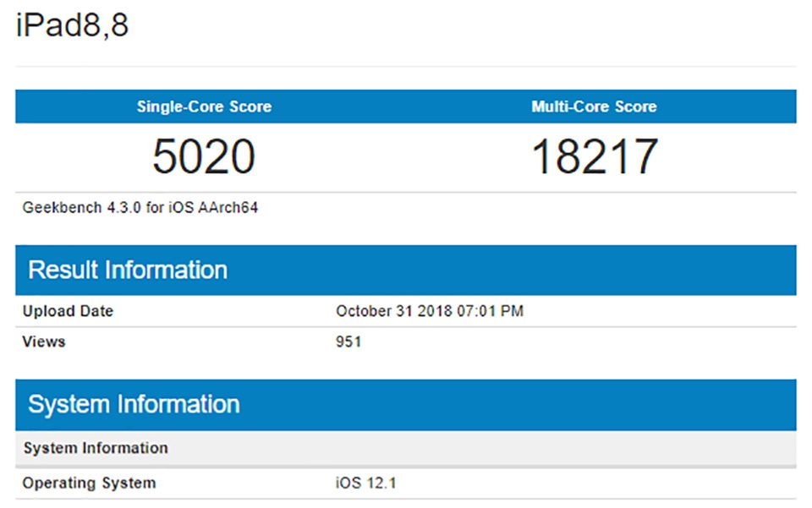The height and width of the screenshot is (508, 812).
Task: Select the views count 951
Action: (x=348, y=342)
